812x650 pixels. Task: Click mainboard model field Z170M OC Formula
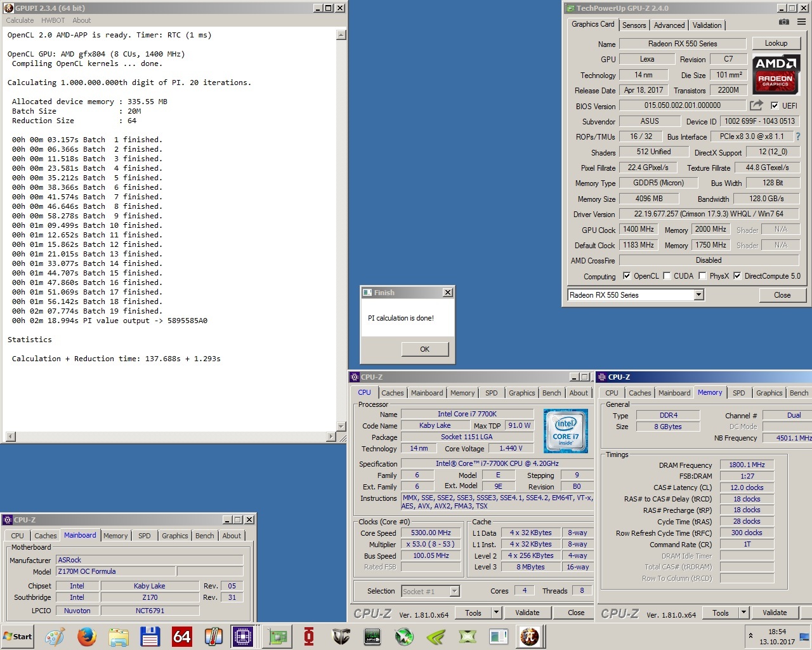(116, 571)
